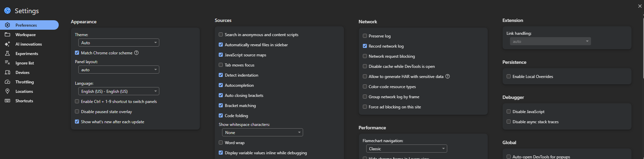Open the AI innovations tab

(x=29, y=44)
